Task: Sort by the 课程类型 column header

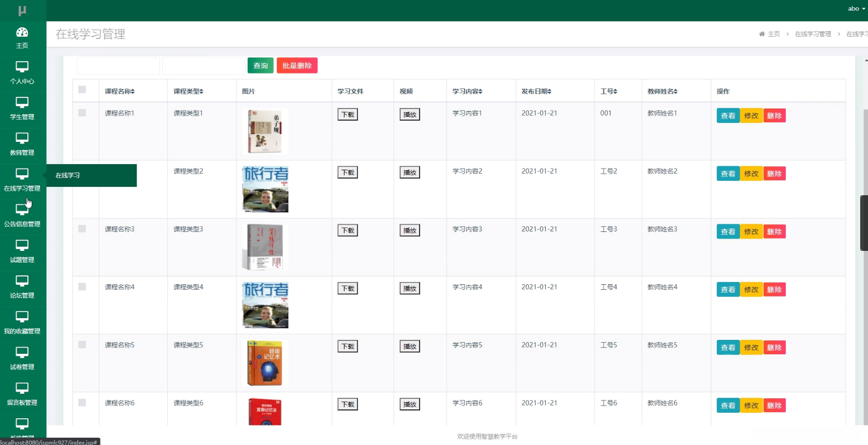Action: (x=188, y=91)
